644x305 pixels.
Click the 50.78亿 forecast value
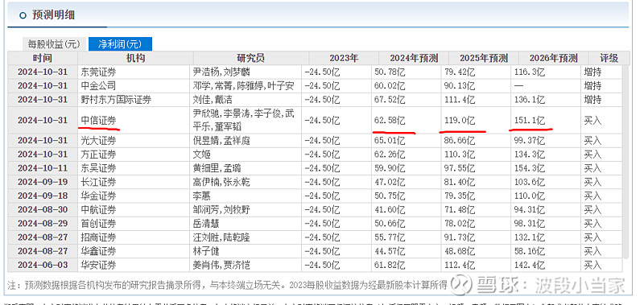[x=390, y=72]
